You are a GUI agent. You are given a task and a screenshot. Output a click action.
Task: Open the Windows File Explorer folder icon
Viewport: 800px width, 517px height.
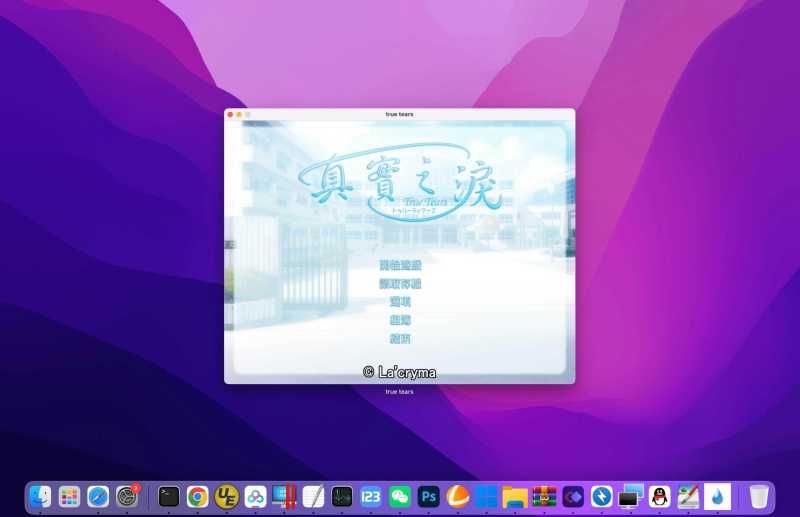(x=515, y=497)
